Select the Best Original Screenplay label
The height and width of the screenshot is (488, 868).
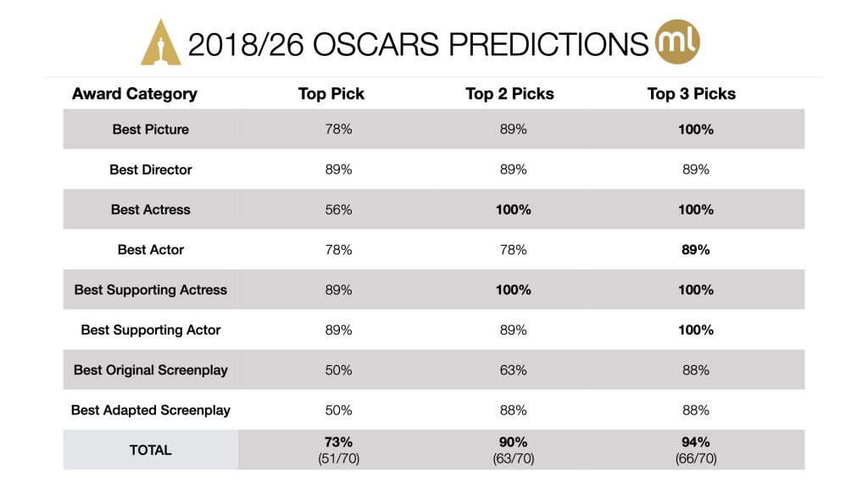[x=151, y=370]
